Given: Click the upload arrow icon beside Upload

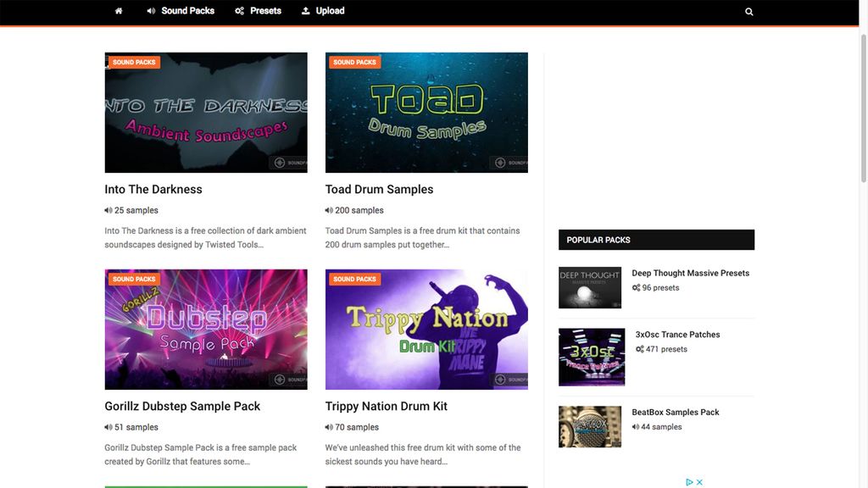Looking at the screenshot, I should (304, 10).
